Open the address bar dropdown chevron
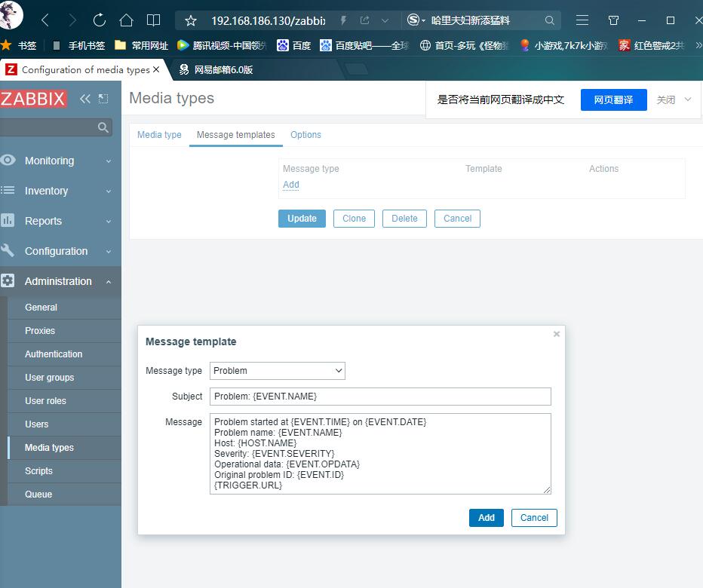The width and height of the screenshot is (703, 588). [385, 20]
